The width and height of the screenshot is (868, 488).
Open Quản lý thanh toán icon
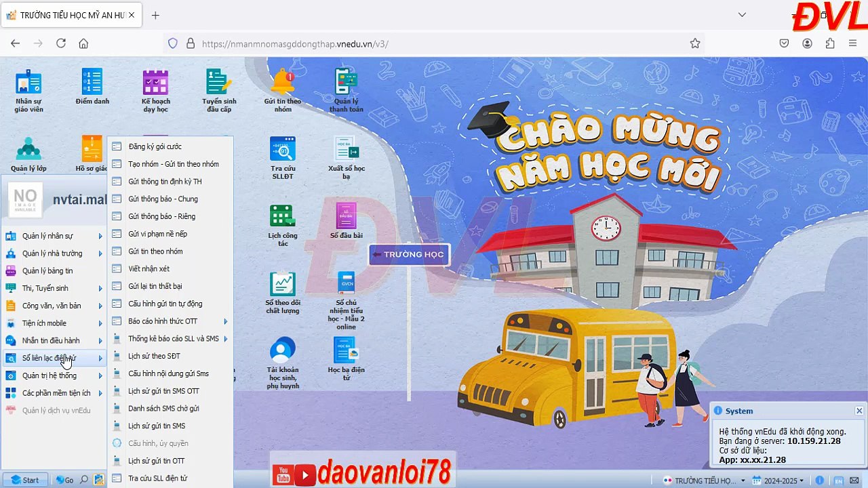click(347, 91)
